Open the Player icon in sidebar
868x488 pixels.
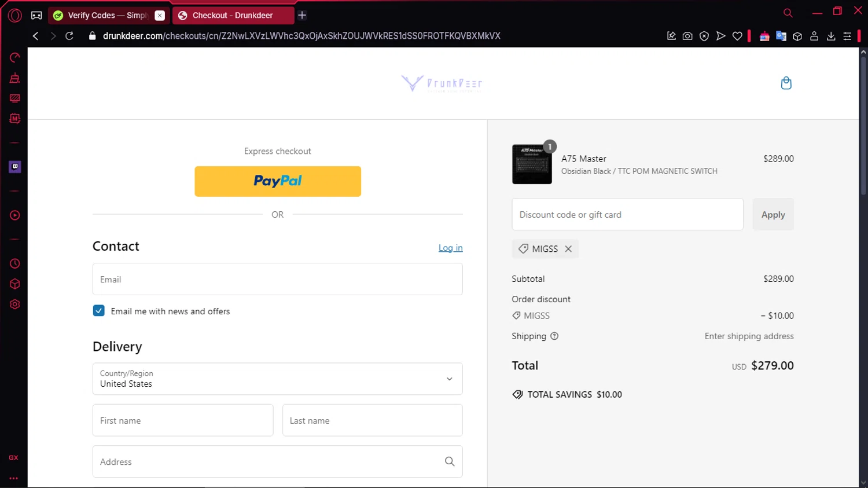(15, 215)
